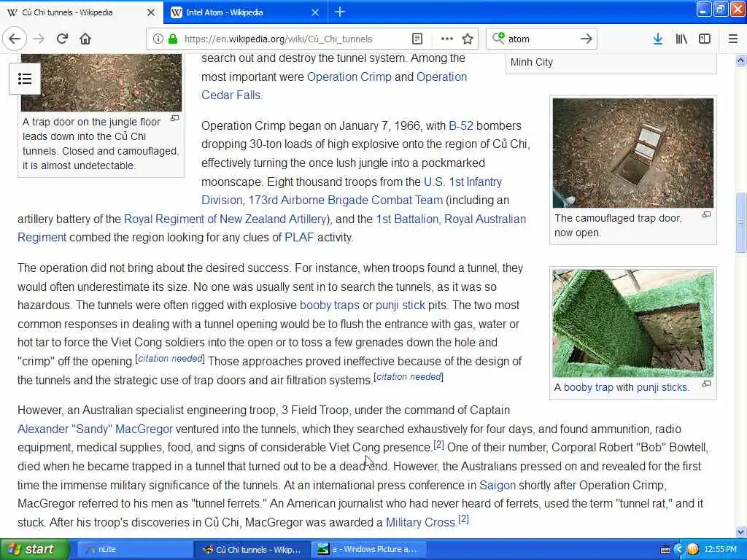Open Alexander "Sandy" MacGregor link

pos(96,429)
